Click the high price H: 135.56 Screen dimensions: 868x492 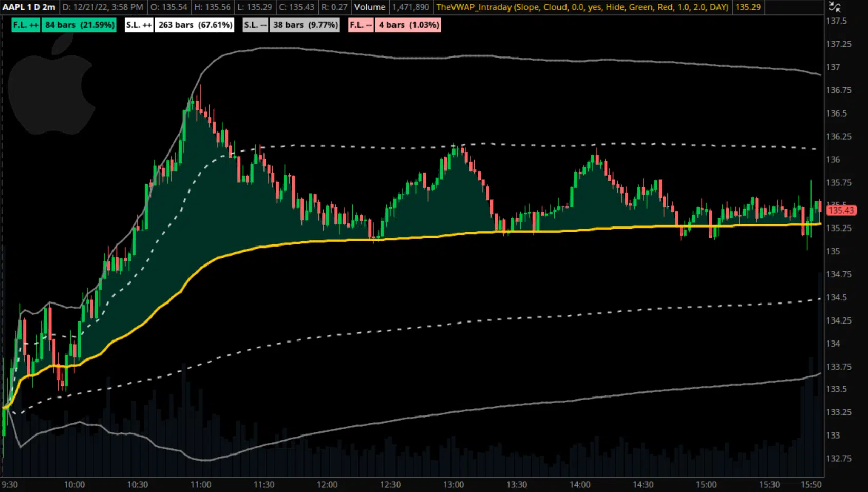tap(212, 7)
